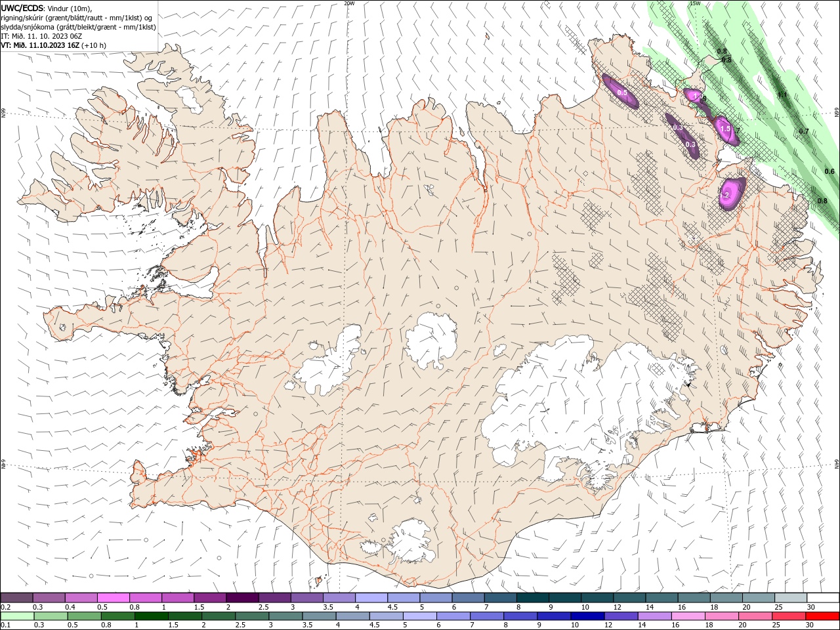The width and height of the screenshot is (840, 630).
Task: Pick the dark mauve 0.2 snow swatch
Action: [16, 597]
